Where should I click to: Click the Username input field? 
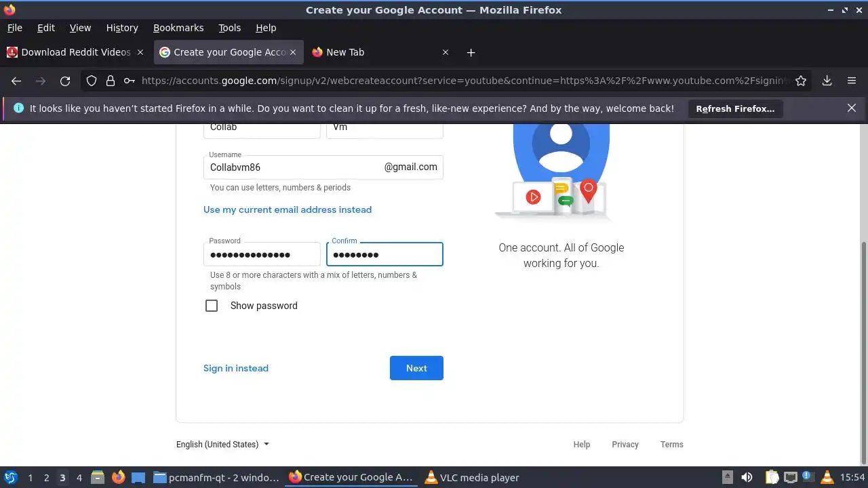point(323,167)
